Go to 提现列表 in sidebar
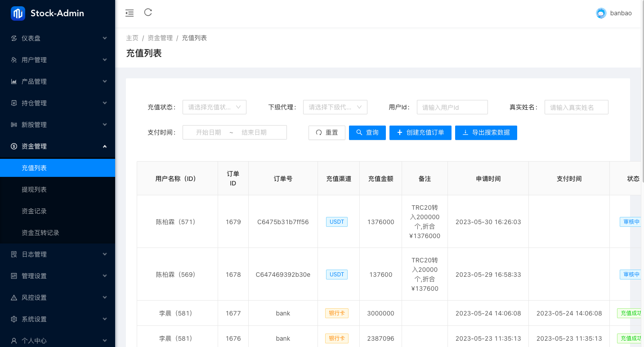The width and height of the screenshot is (644, 347). 34,189
